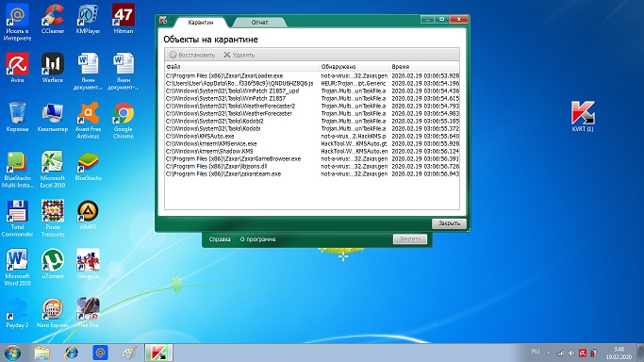
Task: Click the RU language indicator in taskbar
Action: coord(536,352)
